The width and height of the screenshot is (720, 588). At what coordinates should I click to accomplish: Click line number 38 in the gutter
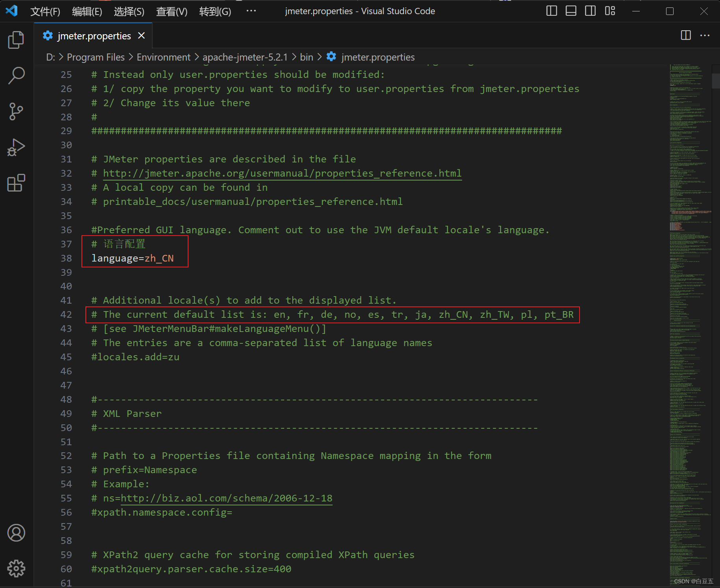pos(66,258)
